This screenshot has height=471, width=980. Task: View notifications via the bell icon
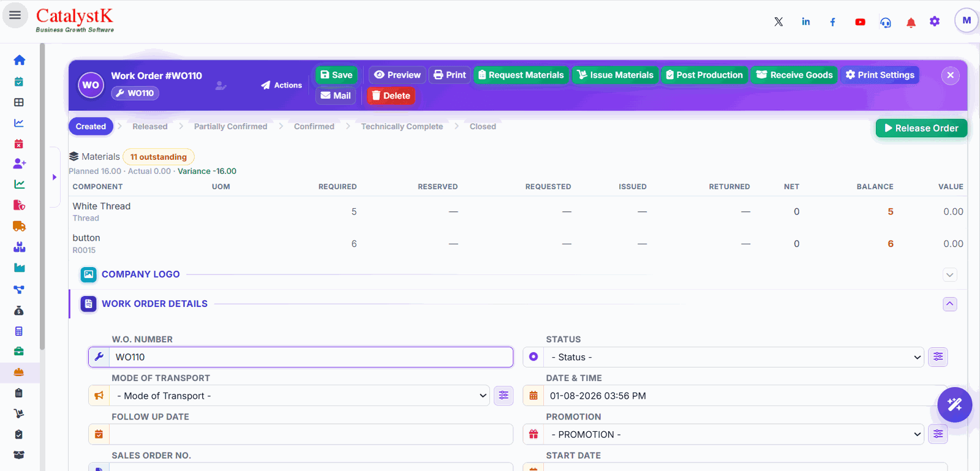(x=911, y=23)
